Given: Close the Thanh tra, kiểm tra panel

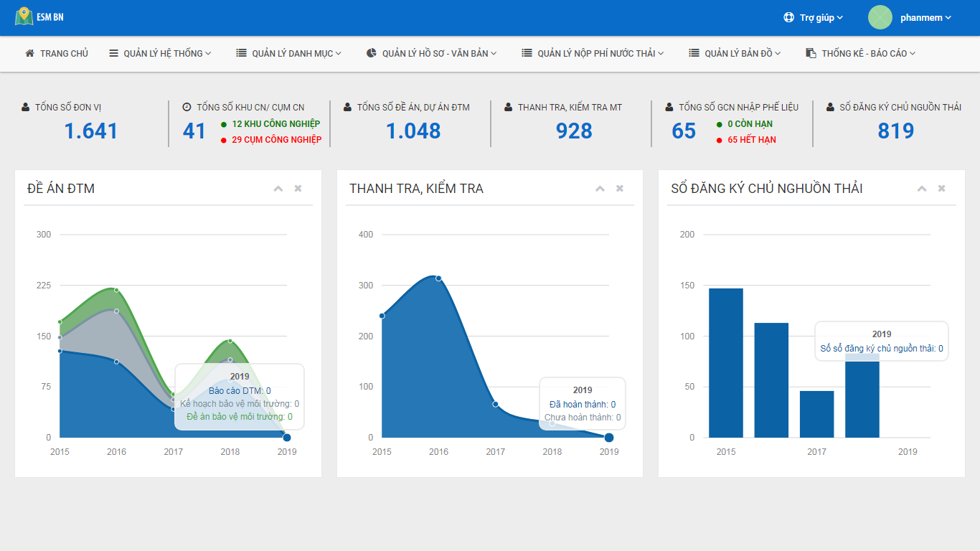Looking at the screenshot, I should point(620,189).
